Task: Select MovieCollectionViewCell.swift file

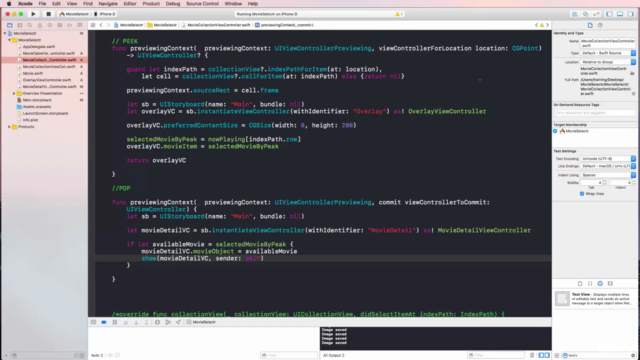Action: (49, 67)
